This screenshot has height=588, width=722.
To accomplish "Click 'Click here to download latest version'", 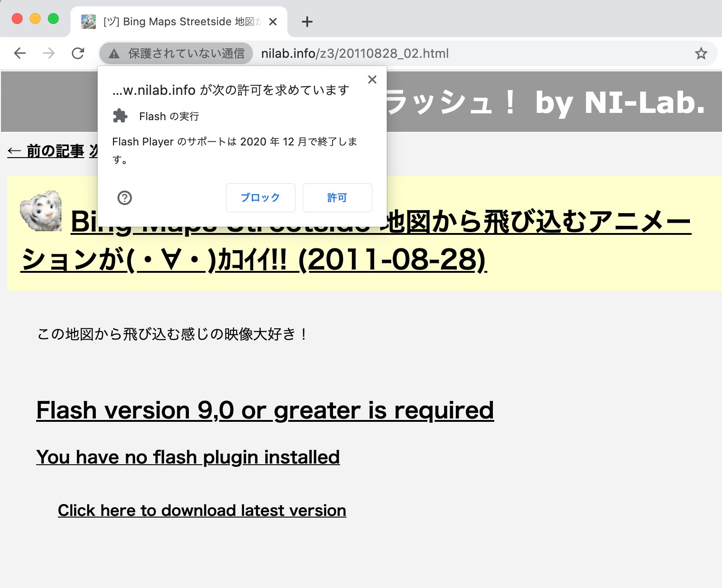I will [x=202, y=510].
